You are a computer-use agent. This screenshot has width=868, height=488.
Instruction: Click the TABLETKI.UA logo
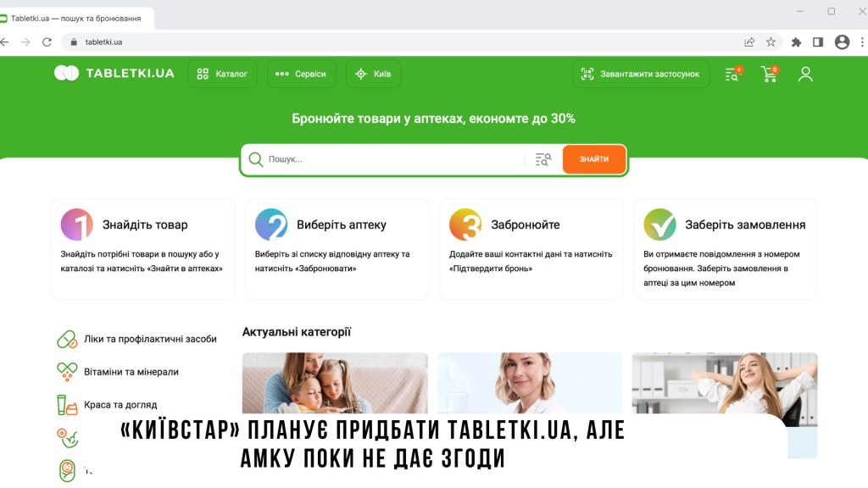[x=114, y=73]
